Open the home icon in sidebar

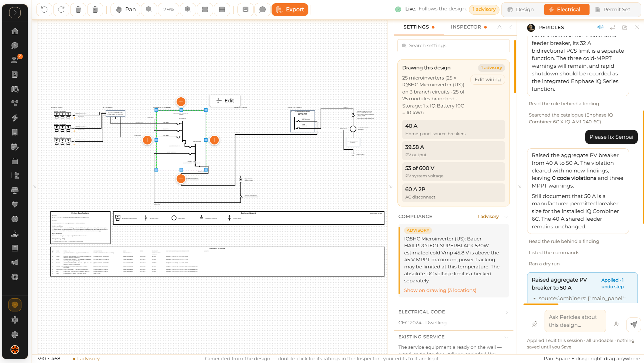point(15,31)
